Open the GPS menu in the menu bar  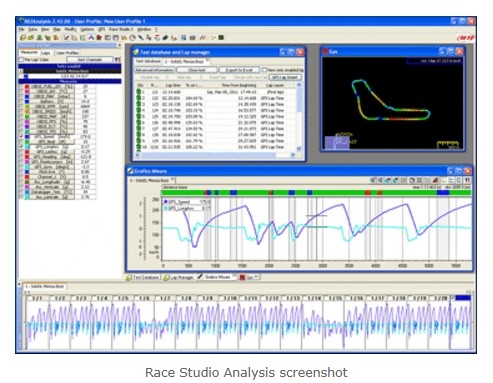point(101,29)
